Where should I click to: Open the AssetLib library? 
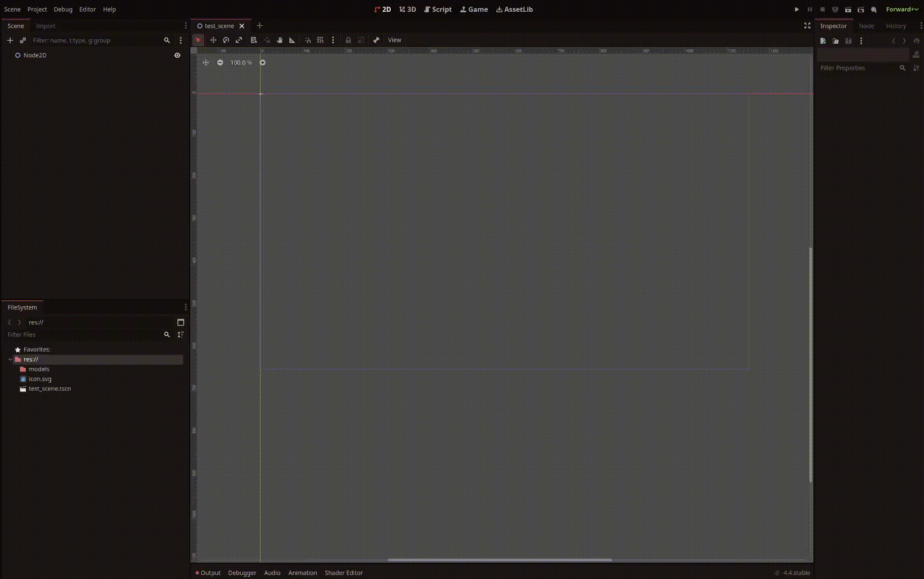pyautogui.click(x=513, y=9)
